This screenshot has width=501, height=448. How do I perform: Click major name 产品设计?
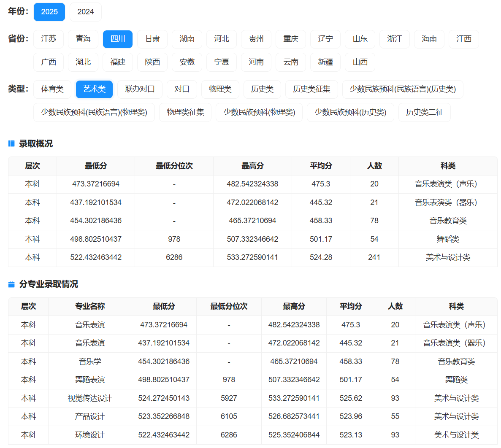tap(90, 416)
